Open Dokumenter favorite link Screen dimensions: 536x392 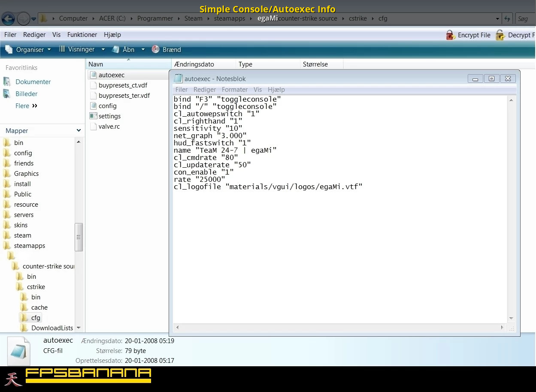coord(33,82)
